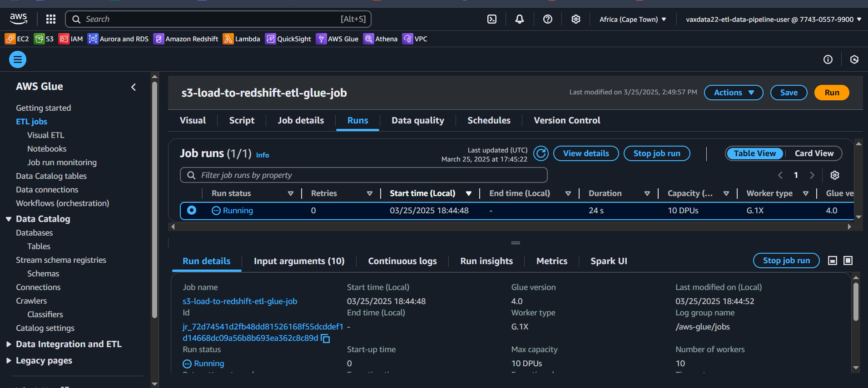This screenshot has height=388, width=868.
Task: Open IAM from the favorites bar
Action: tap(71, 39)
